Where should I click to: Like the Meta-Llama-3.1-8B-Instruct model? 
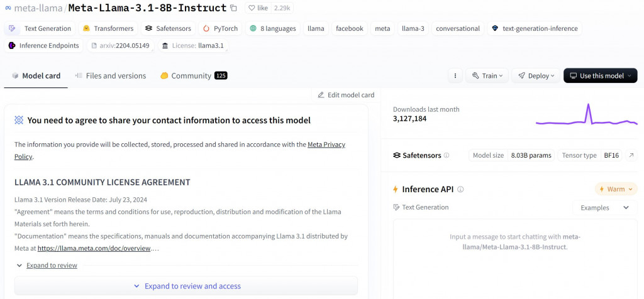coord(257,8)
